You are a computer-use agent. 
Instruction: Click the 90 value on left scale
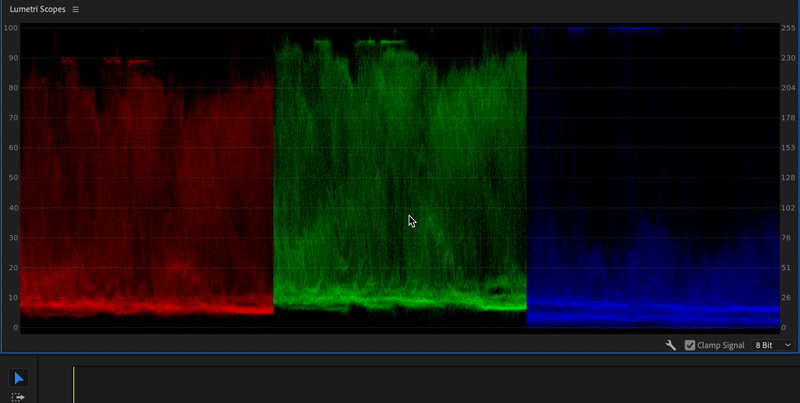pos(13,58)
